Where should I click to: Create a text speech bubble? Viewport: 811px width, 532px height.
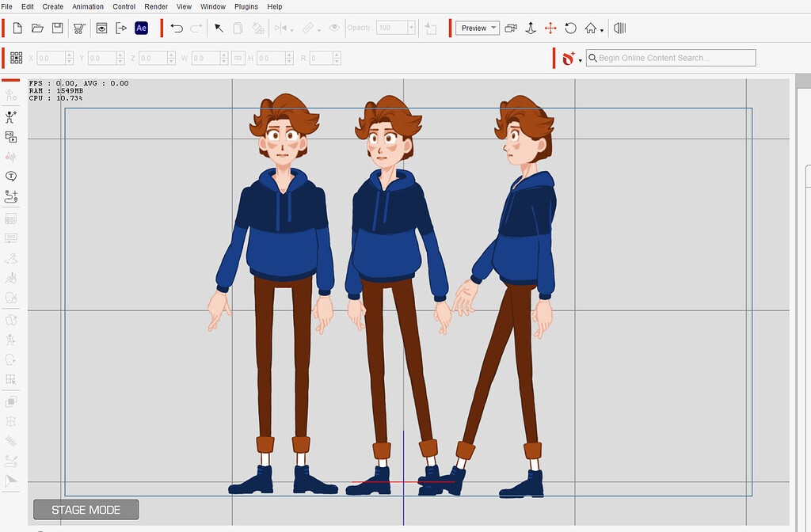11,177
